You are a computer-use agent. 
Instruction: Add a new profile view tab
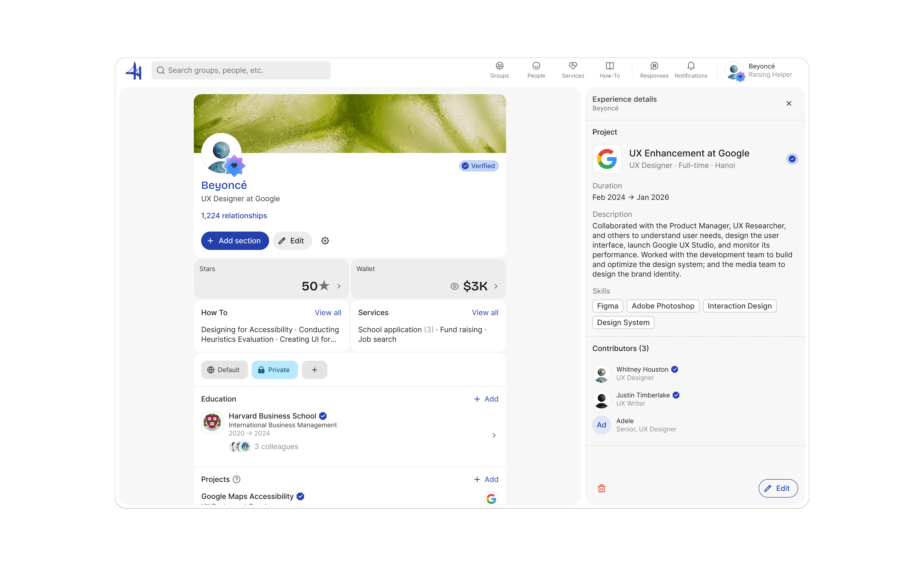[314, 370]
